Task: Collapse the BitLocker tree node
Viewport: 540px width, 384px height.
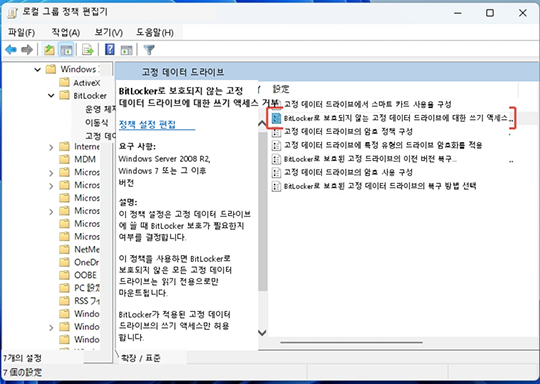Action: (51, 96)
